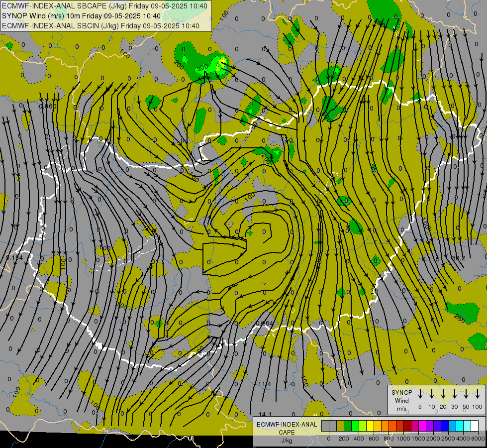Click the 'J/kg' unit in color legend
This screenshot has height=448, width=487.
click(x=287, y=441)
